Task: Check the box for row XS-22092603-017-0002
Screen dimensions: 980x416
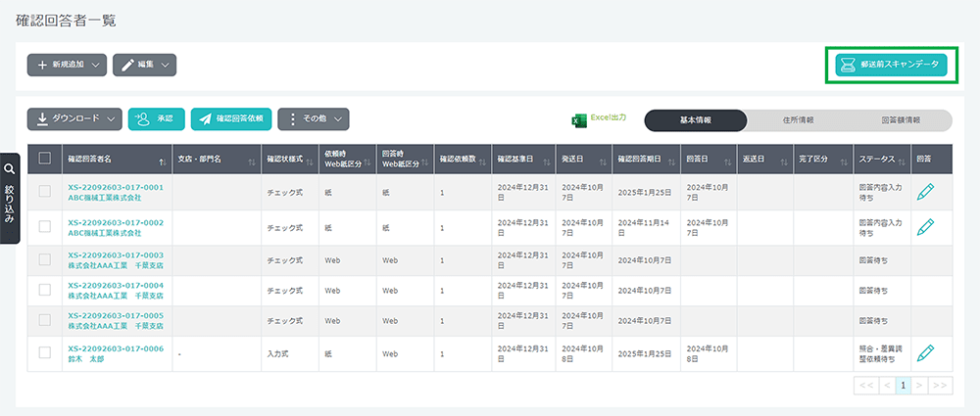Action: coord(45,227)
